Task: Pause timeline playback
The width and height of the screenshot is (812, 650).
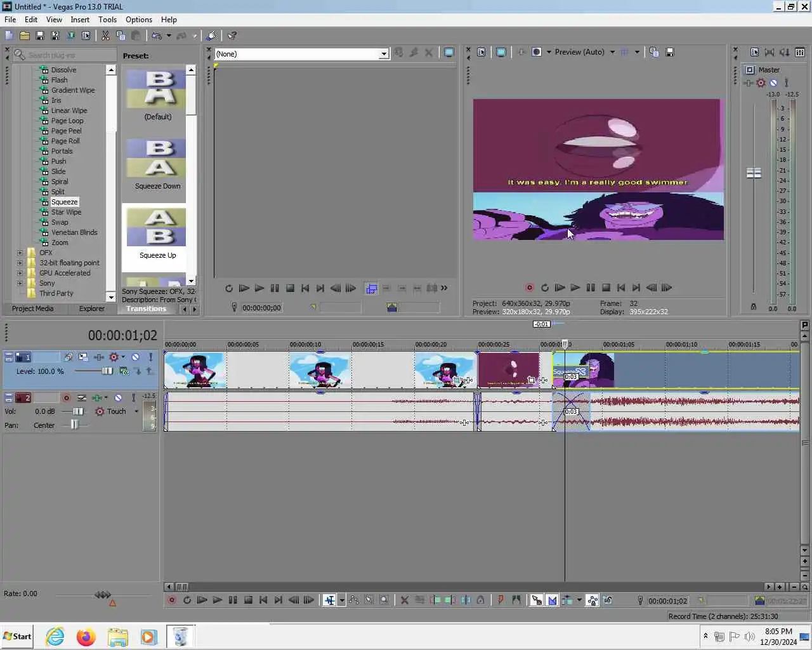Action: tap(233, 600)
